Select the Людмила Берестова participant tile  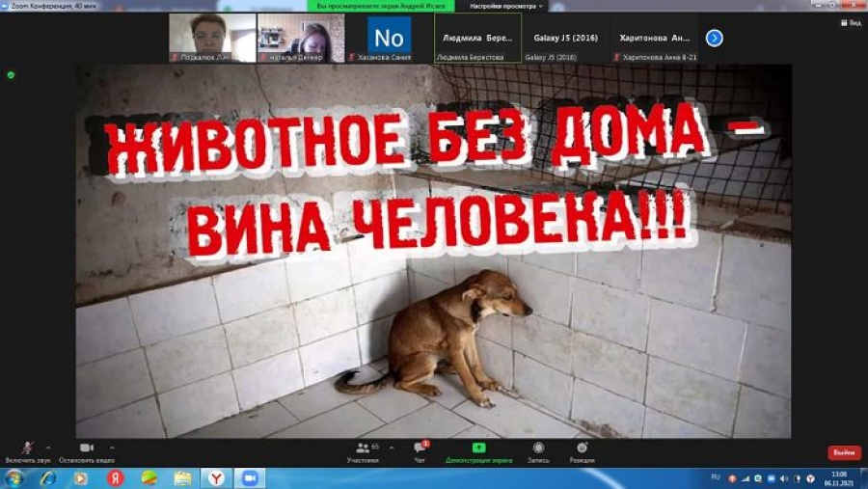click(x=477, y=38)
